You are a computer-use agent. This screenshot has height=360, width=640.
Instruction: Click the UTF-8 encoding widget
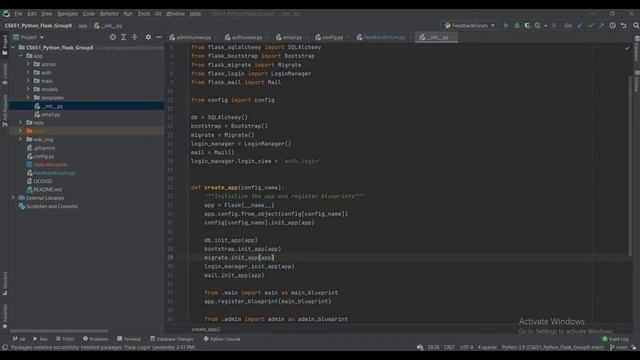click(467, 347)
